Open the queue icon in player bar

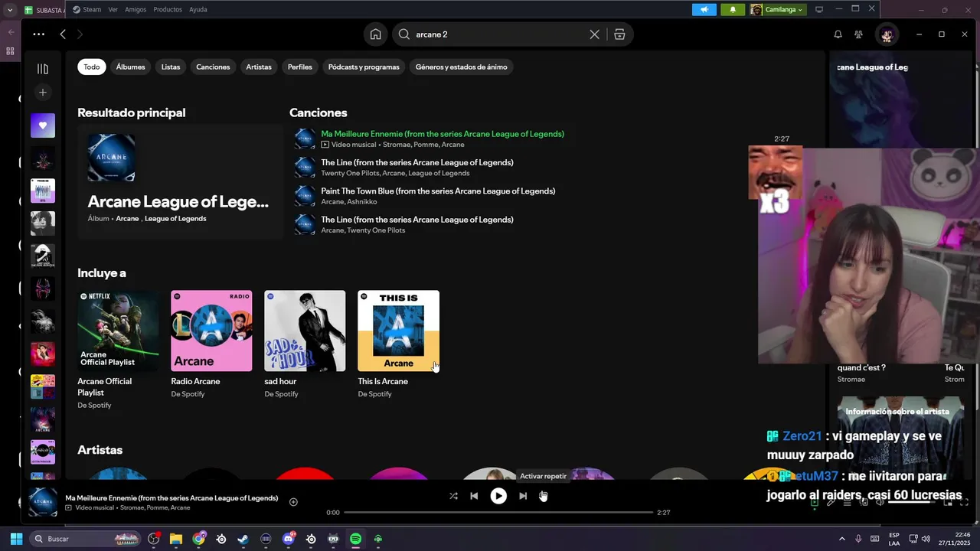coord(848,502)
